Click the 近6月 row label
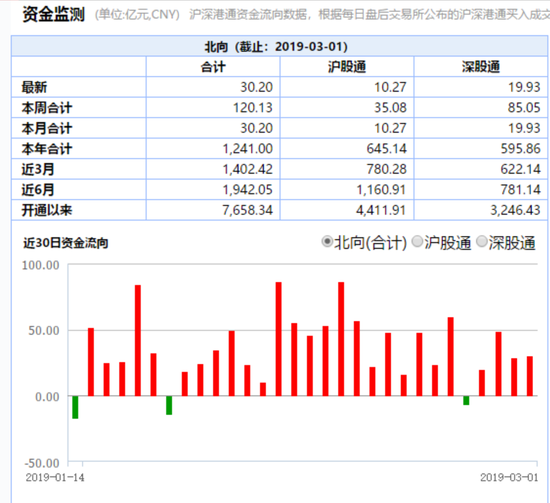 (x=38, y=190)
